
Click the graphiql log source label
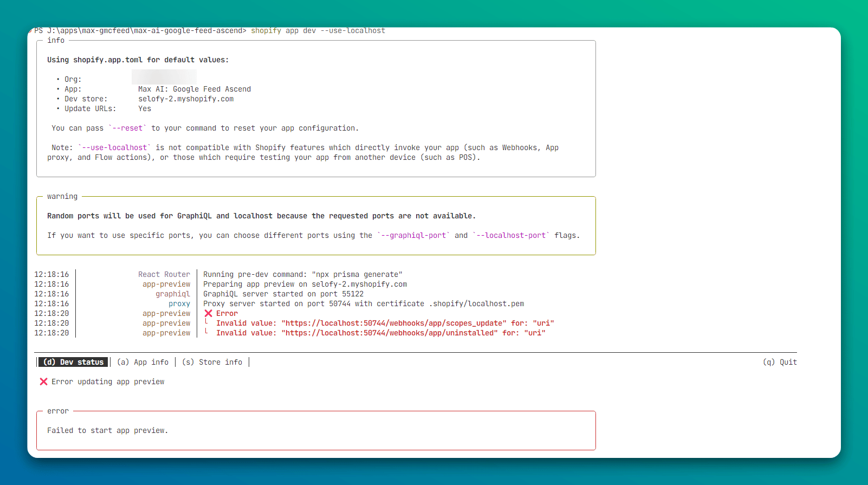(173, 294)
